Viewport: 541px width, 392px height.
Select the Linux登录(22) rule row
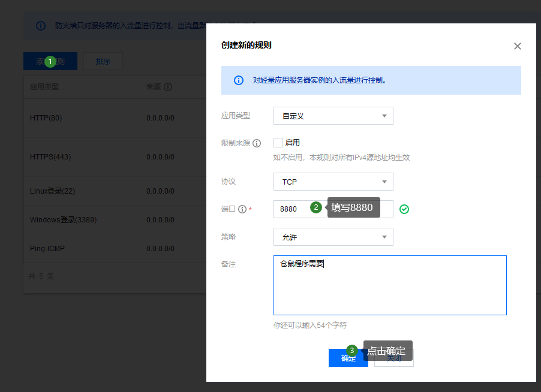115,191
